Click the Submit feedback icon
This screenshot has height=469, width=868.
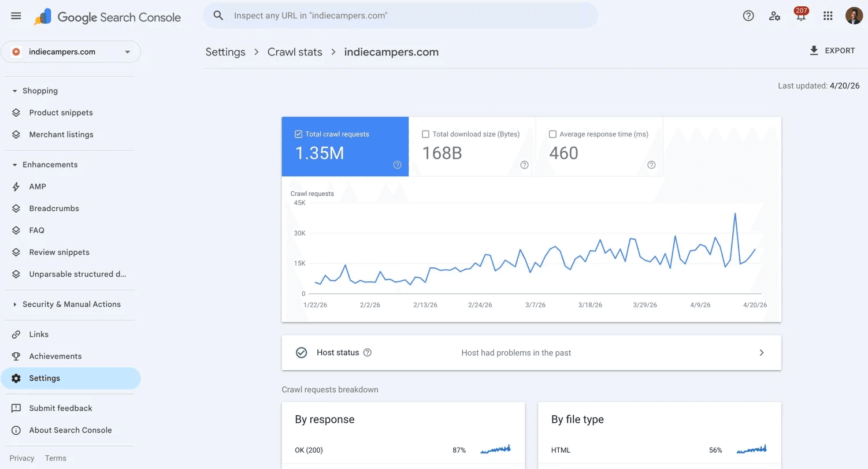tap(16, 408)
